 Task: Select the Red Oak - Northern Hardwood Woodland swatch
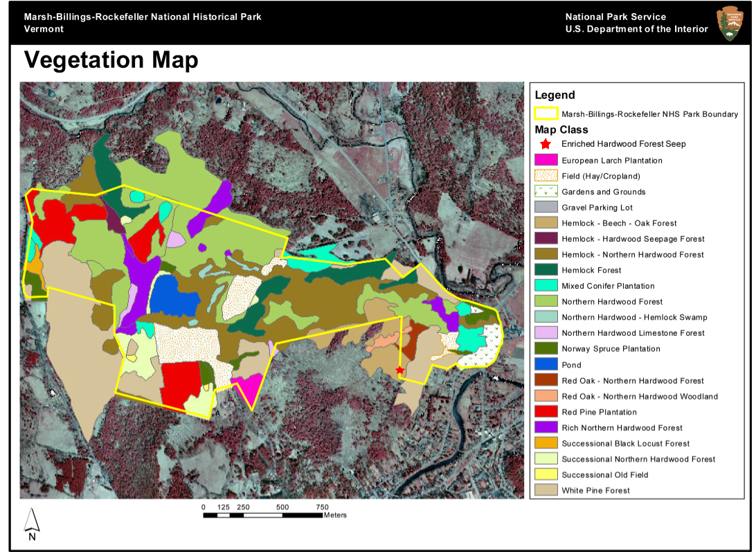pyautogui.click(x=546, y=395)
